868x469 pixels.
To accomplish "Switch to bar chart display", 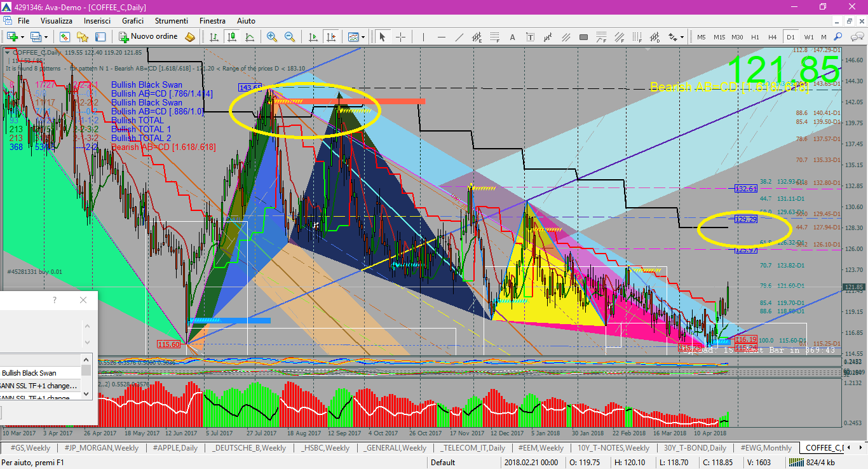I will click(214, 37).
